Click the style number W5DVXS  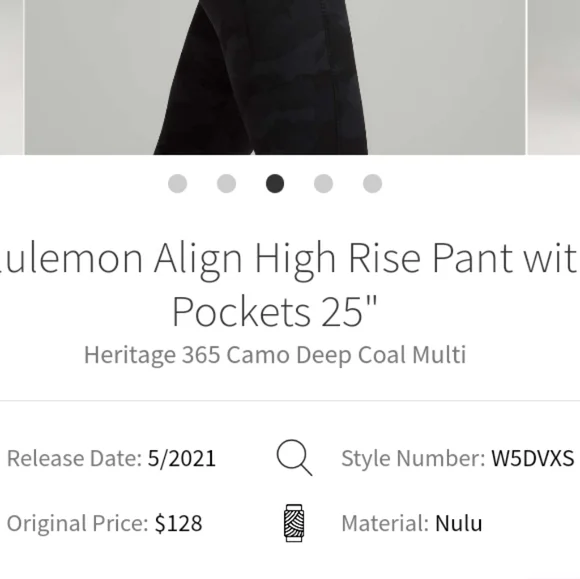click(x=533, y=458)
